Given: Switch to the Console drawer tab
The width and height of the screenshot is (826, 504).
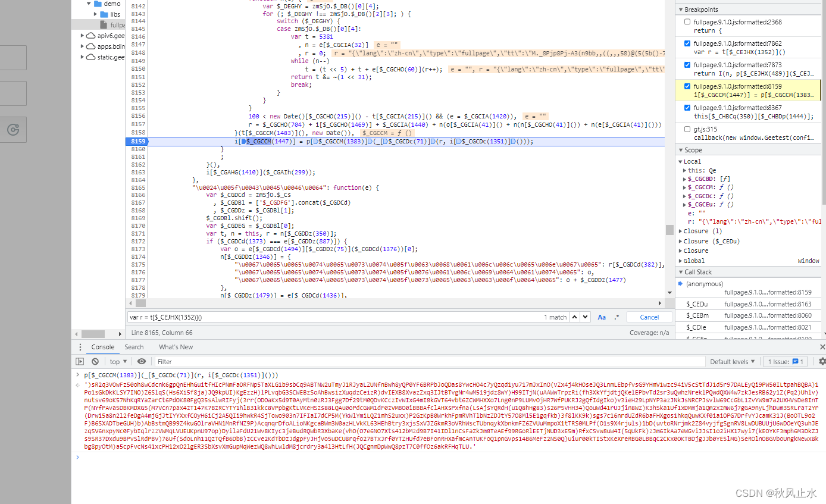Looking at the screenshot, I should pyautogui.click(x=103, y=347).
